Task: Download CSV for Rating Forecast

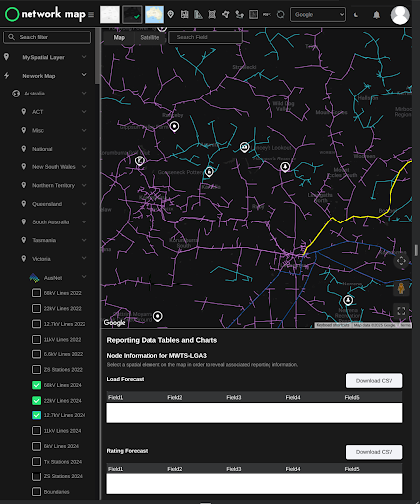Action: [374, 452]
